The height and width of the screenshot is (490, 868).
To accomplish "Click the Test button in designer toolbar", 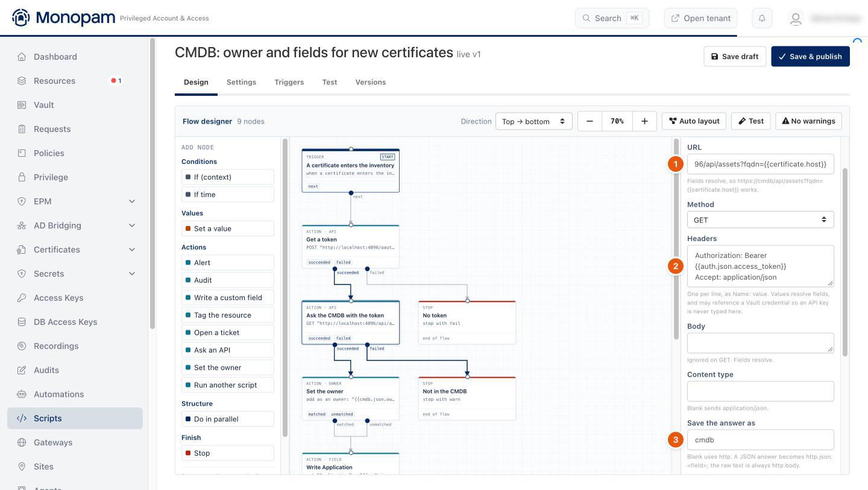I will [x=751, y=121].
